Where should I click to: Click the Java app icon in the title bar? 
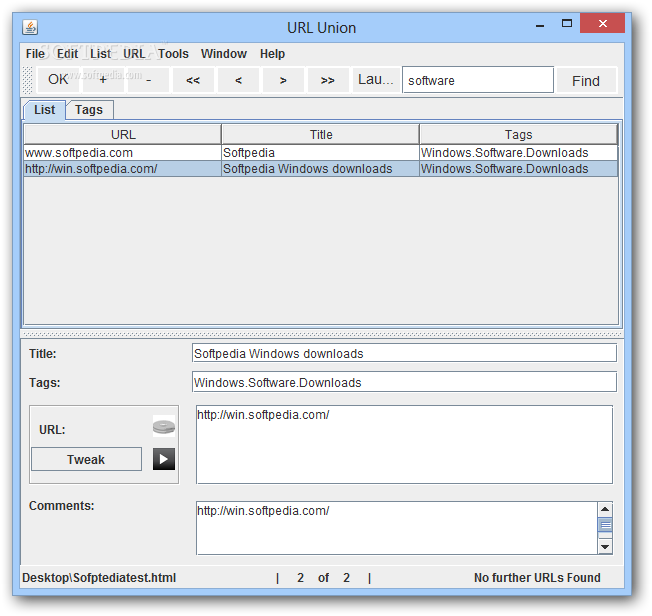(30, 27)
